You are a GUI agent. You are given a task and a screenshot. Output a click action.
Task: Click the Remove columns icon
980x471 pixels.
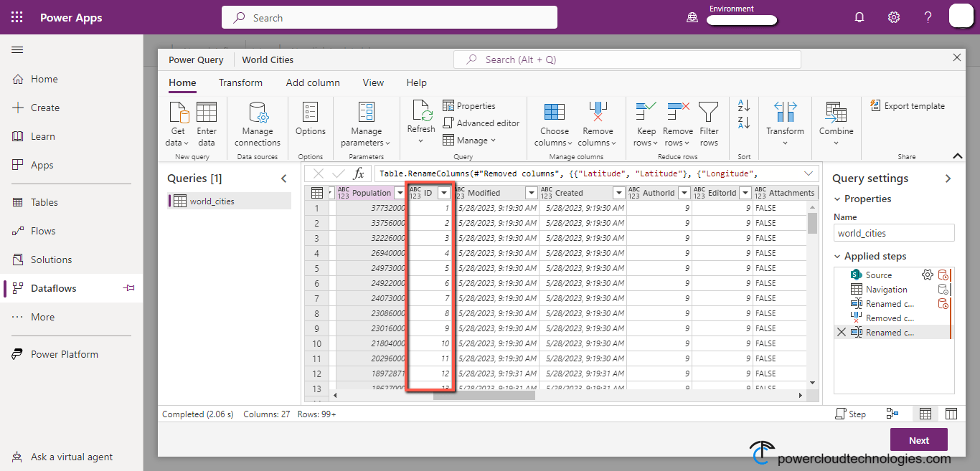tap(598, 112)
